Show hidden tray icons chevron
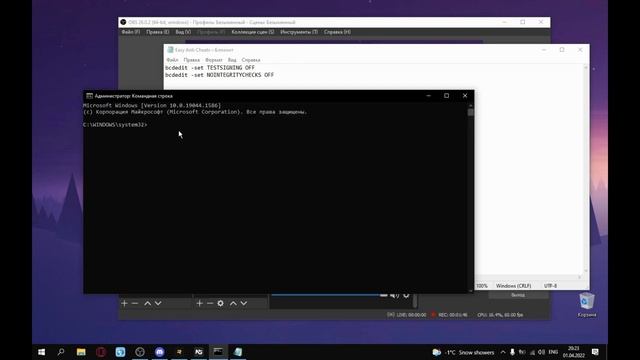Viewport: 640px width, 360px height. pos(503,352)
